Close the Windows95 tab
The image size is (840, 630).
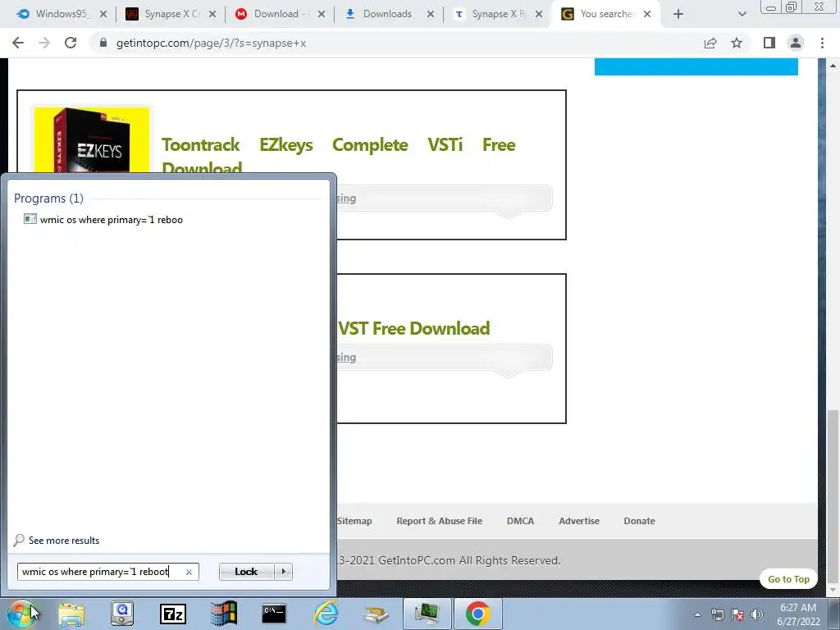pos(103,15)
